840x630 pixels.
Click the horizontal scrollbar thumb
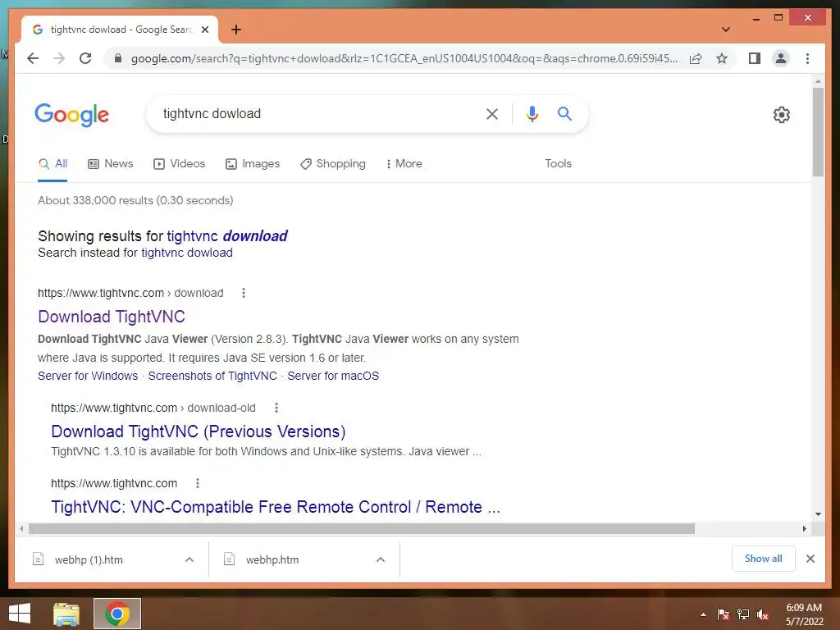[x=362, y=529]
